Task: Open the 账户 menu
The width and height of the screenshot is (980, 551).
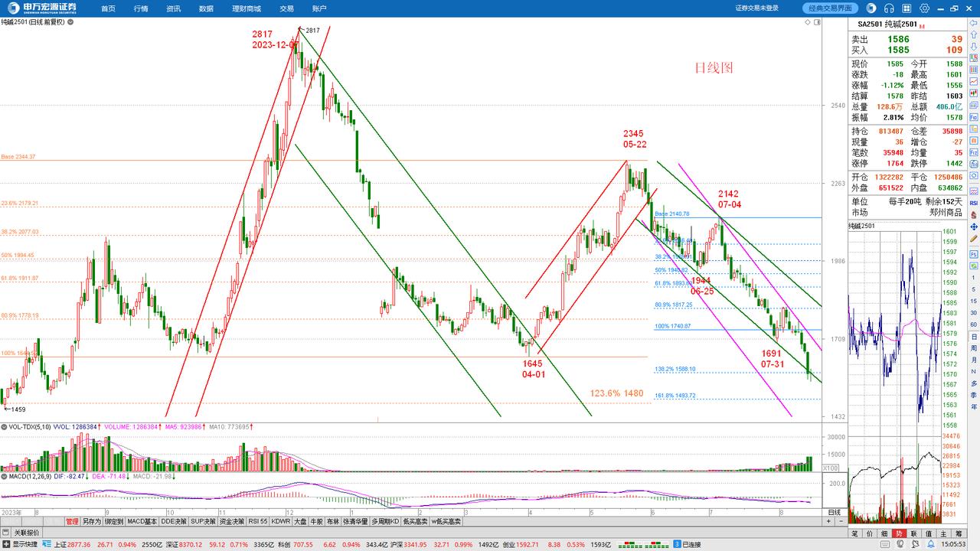Action: click(319, 8)
